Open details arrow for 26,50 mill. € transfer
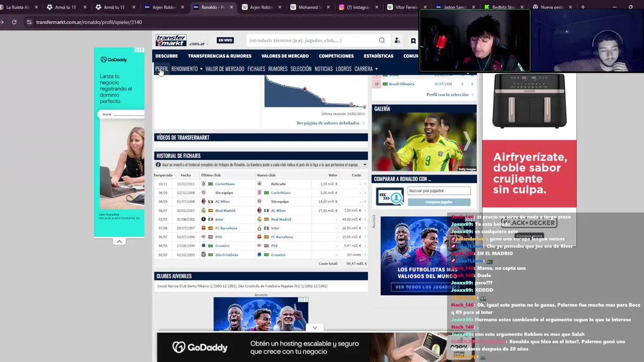The image size is (644, 362). (x=366, y=228)
